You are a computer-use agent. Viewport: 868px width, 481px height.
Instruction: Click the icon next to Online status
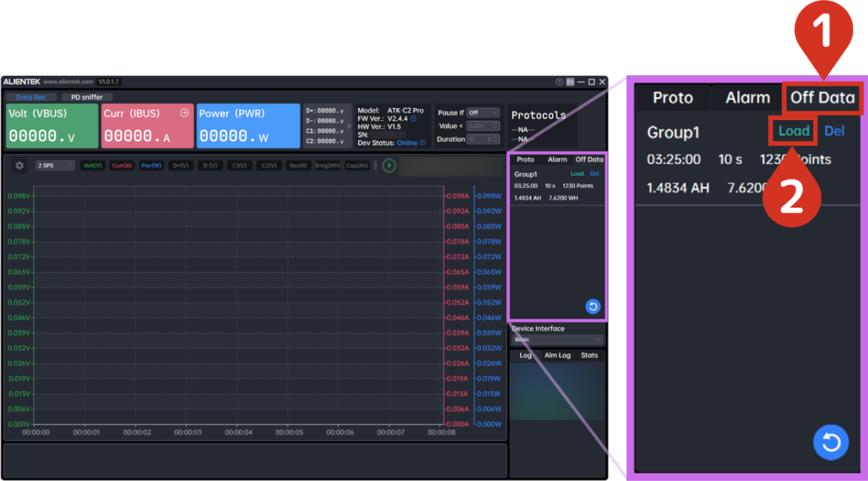[x=422, y=143]
